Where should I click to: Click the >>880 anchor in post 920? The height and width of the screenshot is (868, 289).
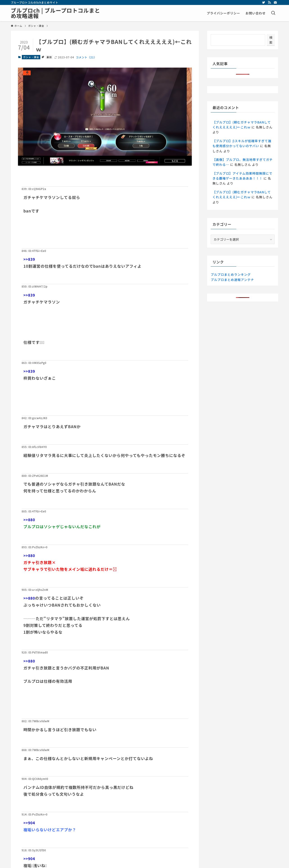pyautogui.click(x=29, y=661)
